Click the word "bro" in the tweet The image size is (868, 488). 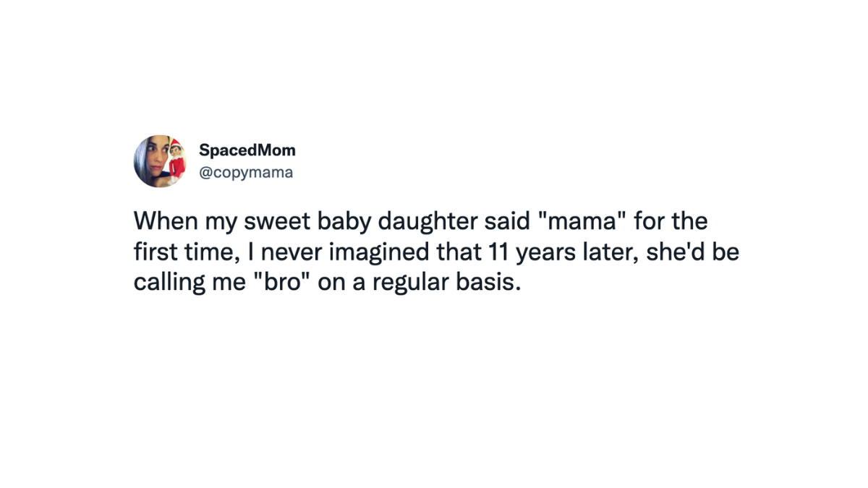[283, 282]
